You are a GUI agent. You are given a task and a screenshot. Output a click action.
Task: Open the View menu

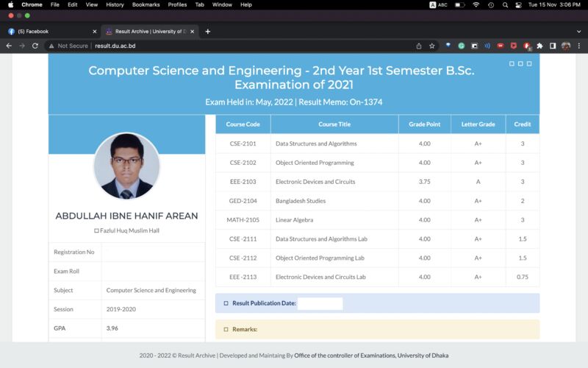(x=91, y=5)
